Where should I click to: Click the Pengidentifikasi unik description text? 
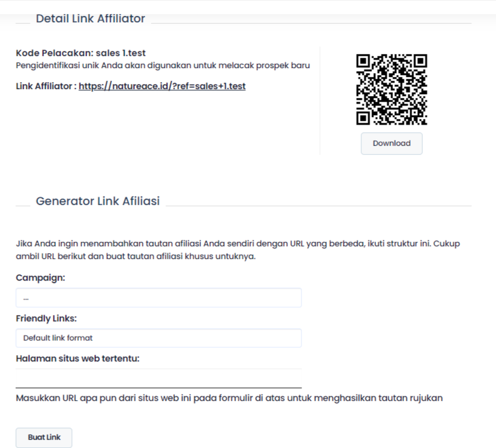[x=163, y=66]
